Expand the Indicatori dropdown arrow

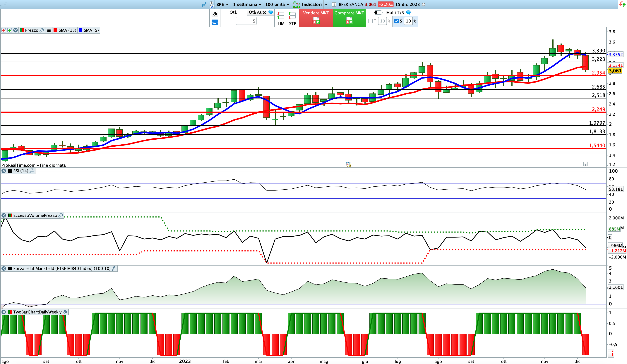326,4
